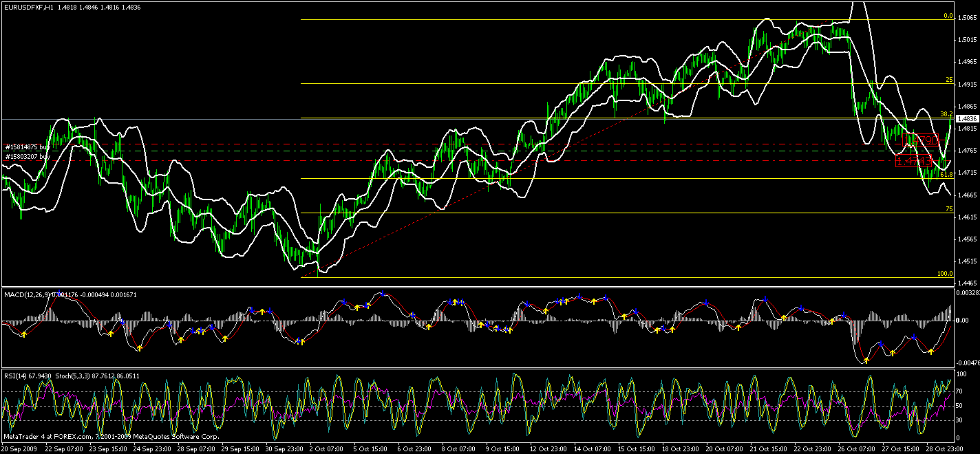This screenshot has height=454, width=980.
Task: Click the oscillator scale value 50
Action: [x=960, y=406]
